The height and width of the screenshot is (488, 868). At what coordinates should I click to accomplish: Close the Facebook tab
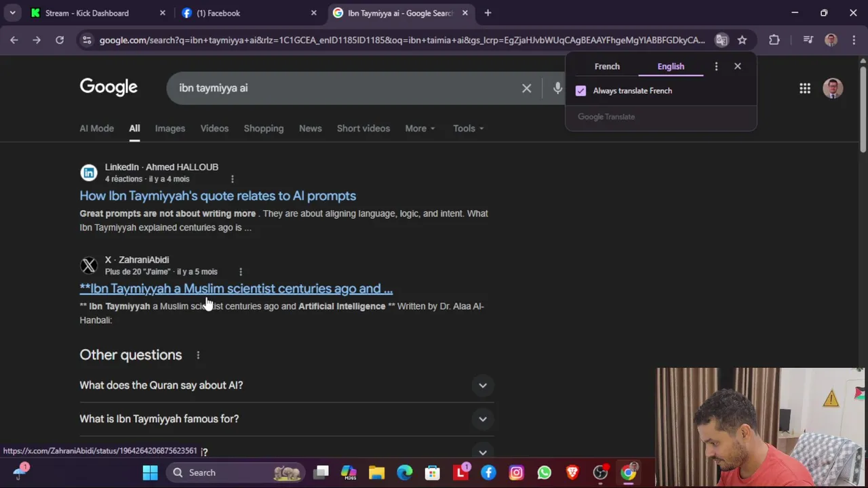tap(313, 13)
